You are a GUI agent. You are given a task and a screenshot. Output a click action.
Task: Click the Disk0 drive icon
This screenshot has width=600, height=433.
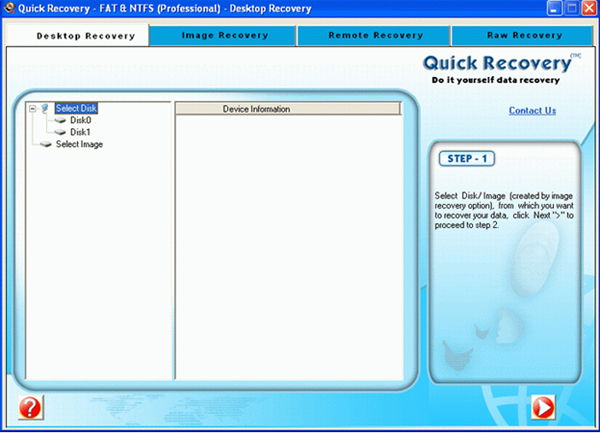(x=59, y=120)
